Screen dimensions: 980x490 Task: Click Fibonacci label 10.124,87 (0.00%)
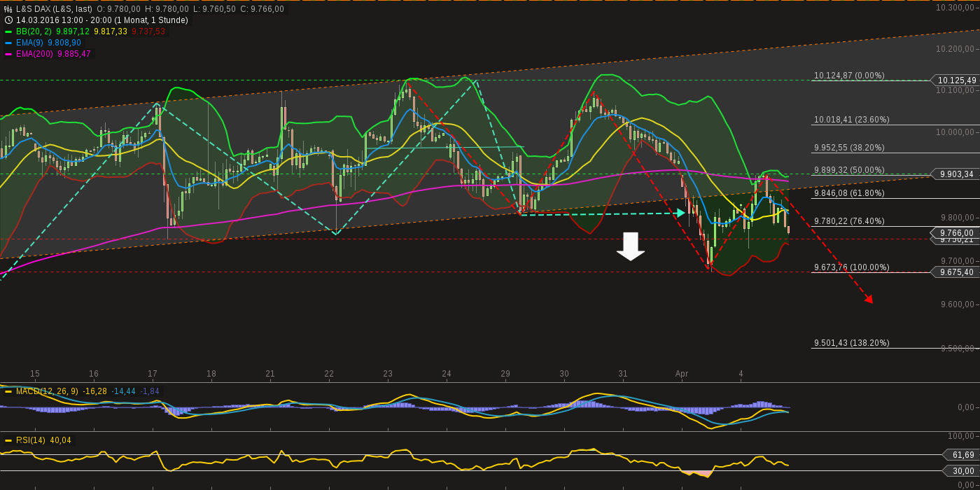click(849, 76)
